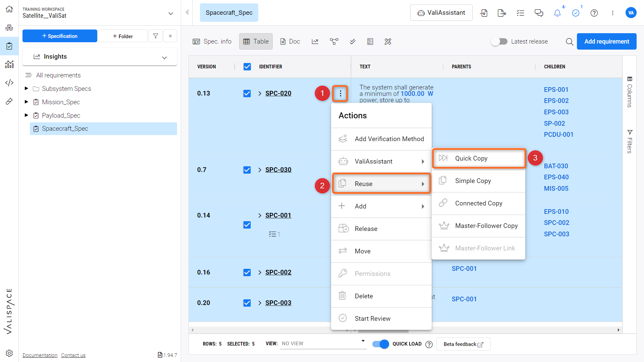Expand the SPC-030 row chevron
The height and width of the screenshot is (362, 644).
pos(260,170)
